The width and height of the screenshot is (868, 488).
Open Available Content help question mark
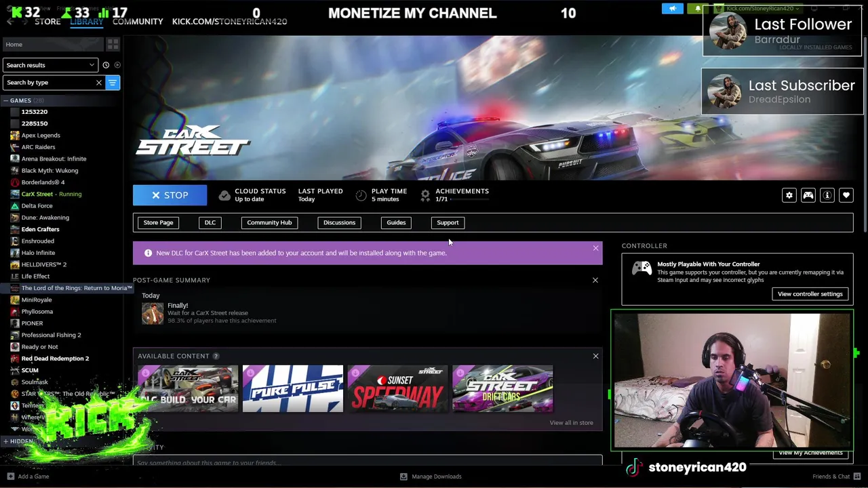tap(216, 356)
